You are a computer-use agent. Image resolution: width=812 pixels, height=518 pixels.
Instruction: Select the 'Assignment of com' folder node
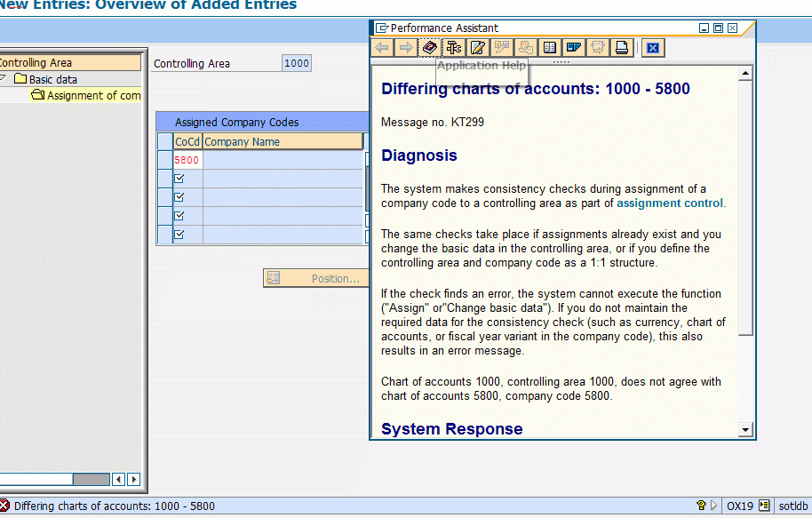click(x=86, y=95)
